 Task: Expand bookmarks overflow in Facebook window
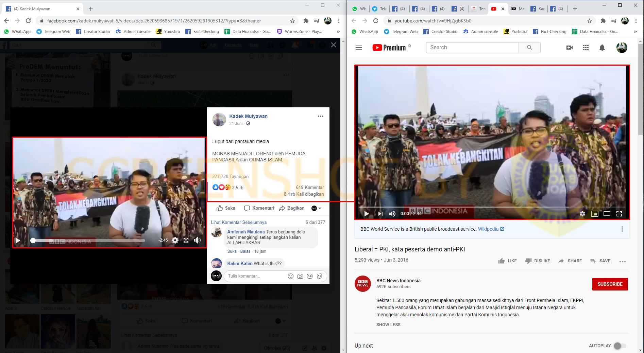338,32
